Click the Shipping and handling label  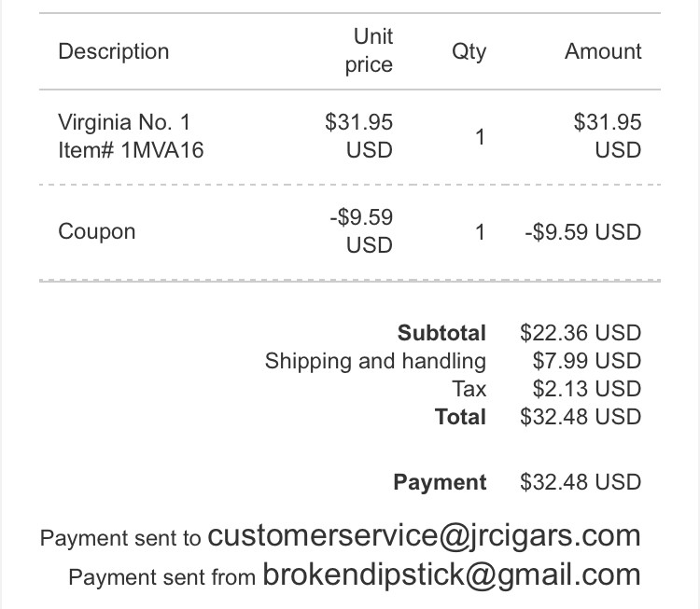375,361
